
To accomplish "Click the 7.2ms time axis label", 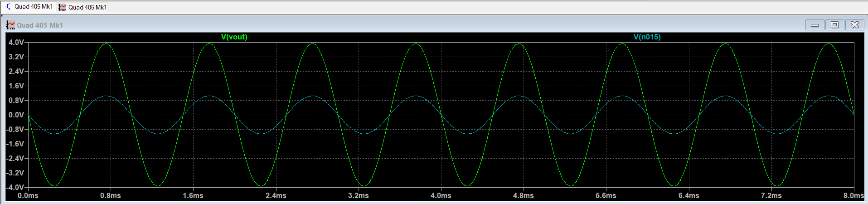I will 771,195.
